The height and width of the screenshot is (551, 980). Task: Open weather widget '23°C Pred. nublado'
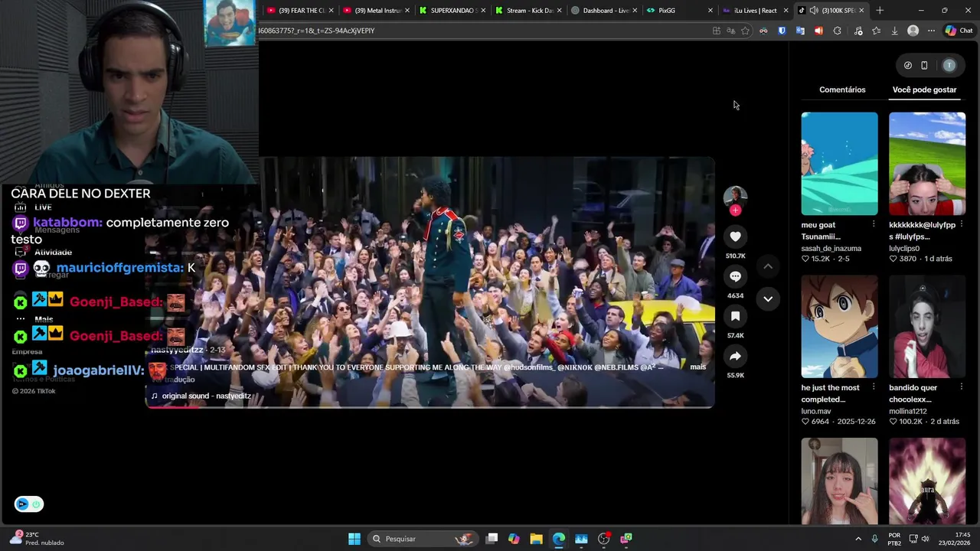click(x=37, y=539)
